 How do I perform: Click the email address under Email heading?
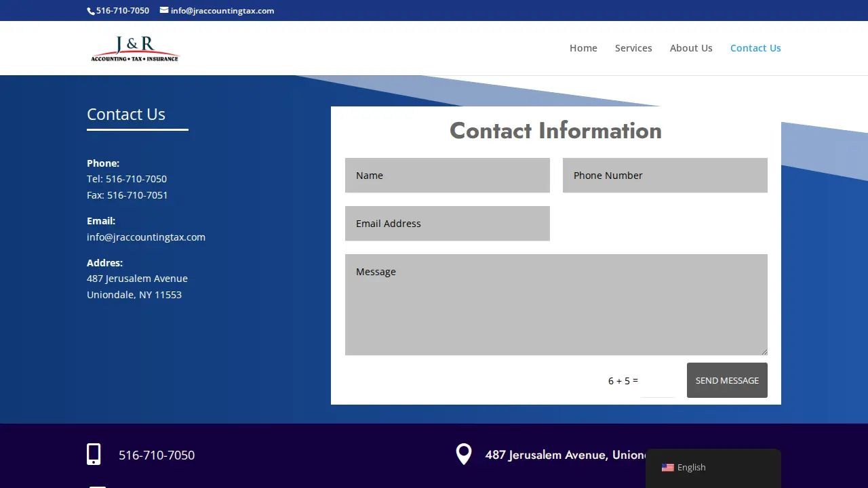(146, 237)
